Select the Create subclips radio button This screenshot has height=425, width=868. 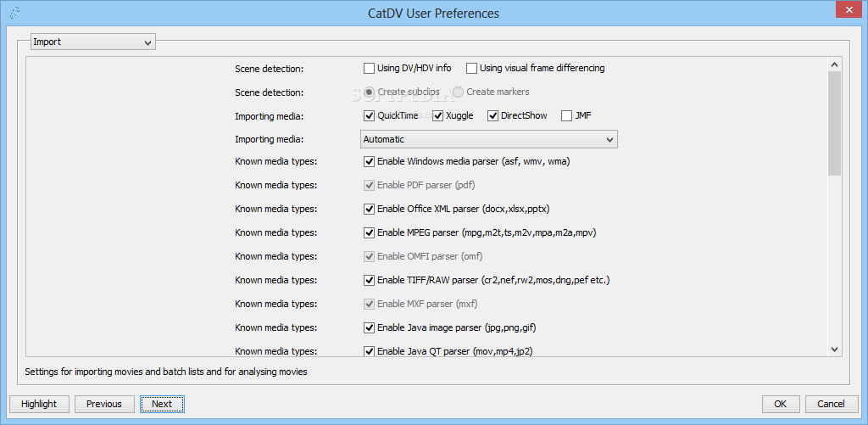[369, 92]
